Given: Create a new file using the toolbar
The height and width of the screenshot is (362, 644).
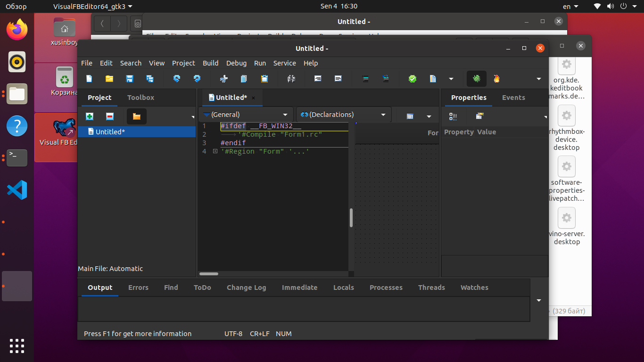Looking at the screenshot, I should tap(89, 79).
